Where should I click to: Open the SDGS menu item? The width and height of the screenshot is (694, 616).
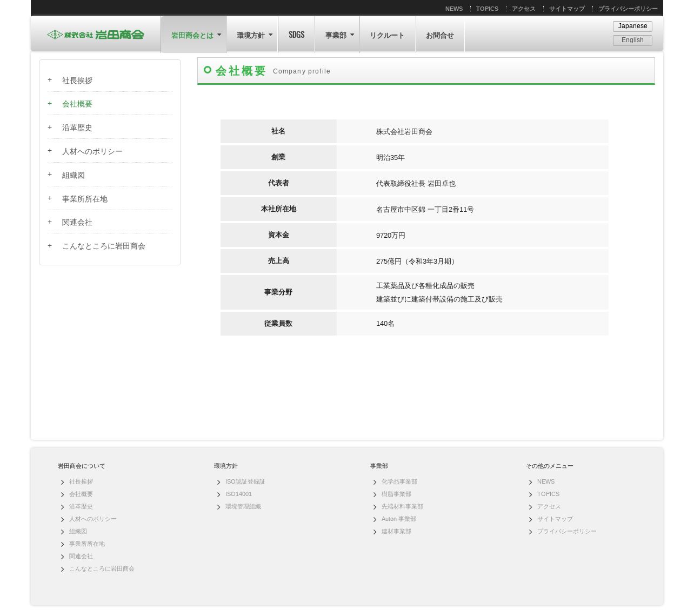point(297,35)
